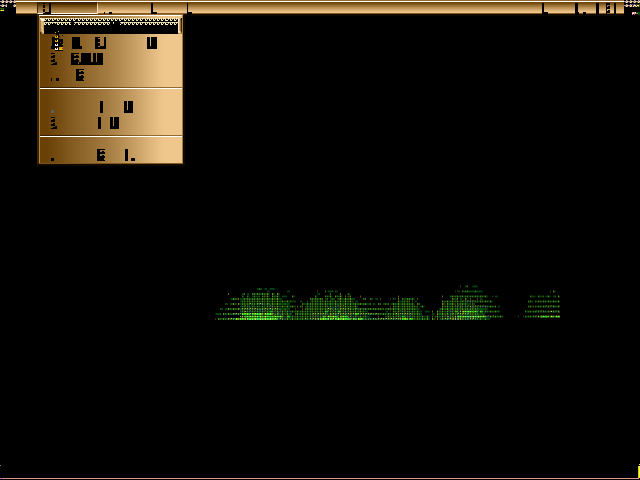This screenshot has width=640, height=480.
Task: Click the dotted icon in the top-left screen corner
Action: [7, 5]
